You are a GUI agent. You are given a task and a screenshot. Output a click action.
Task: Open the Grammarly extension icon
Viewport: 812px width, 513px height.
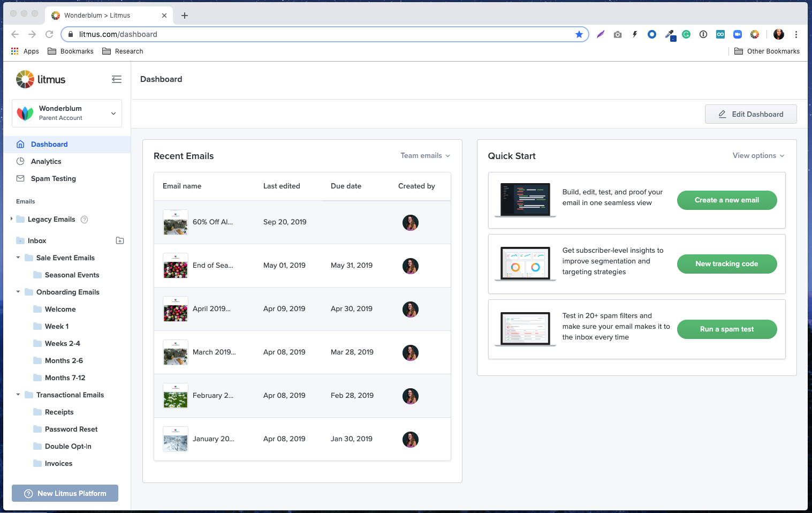point(686,34)
